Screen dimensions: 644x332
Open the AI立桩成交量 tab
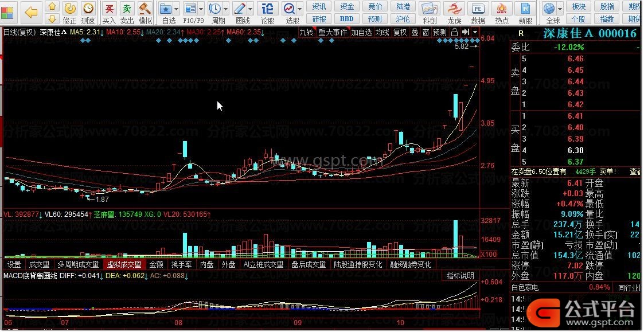click(x=263, y=264)
